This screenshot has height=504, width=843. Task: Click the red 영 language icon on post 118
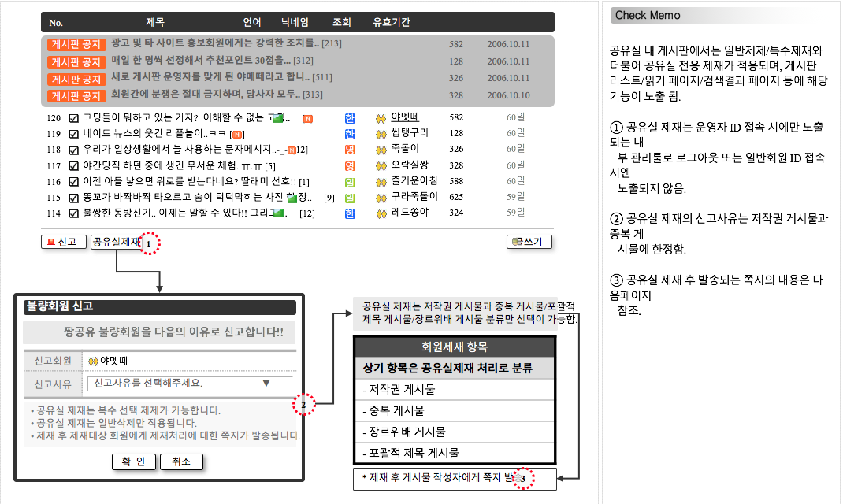349,148
